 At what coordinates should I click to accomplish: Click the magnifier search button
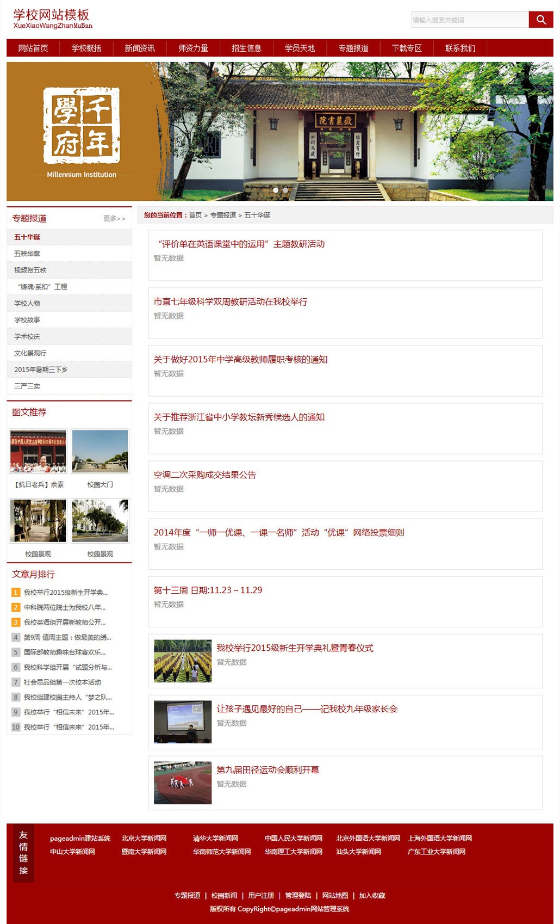[540, 20]
